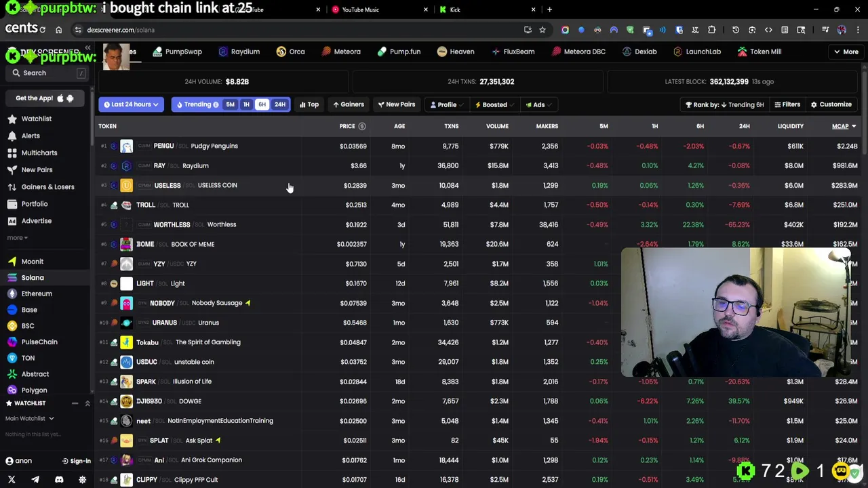
Task: Select PumpSwap DEX tab
Action: pos(177,52)
